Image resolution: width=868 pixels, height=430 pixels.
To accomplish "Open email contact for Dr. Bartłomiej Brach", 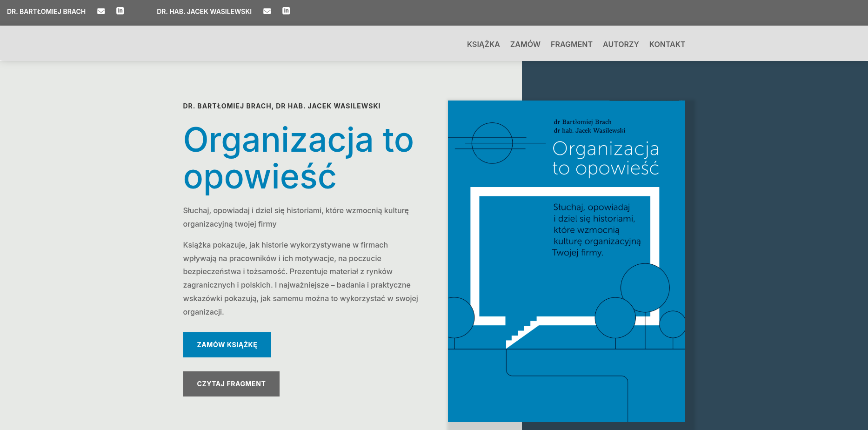I will point(101,11).
